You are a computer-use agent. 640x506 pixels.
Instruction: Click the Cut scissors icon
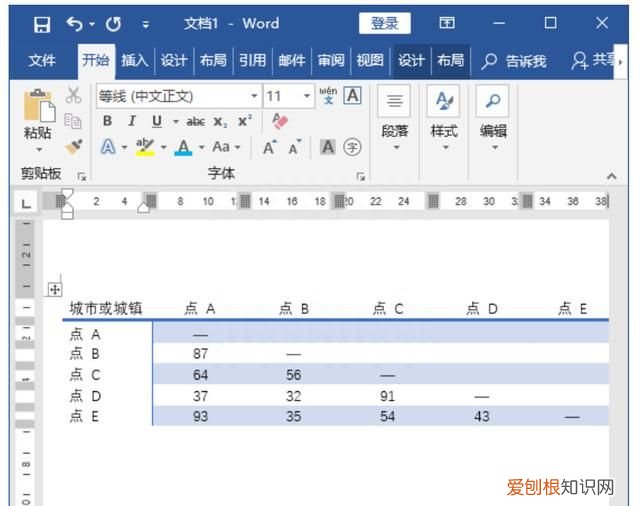coord(73,95)
